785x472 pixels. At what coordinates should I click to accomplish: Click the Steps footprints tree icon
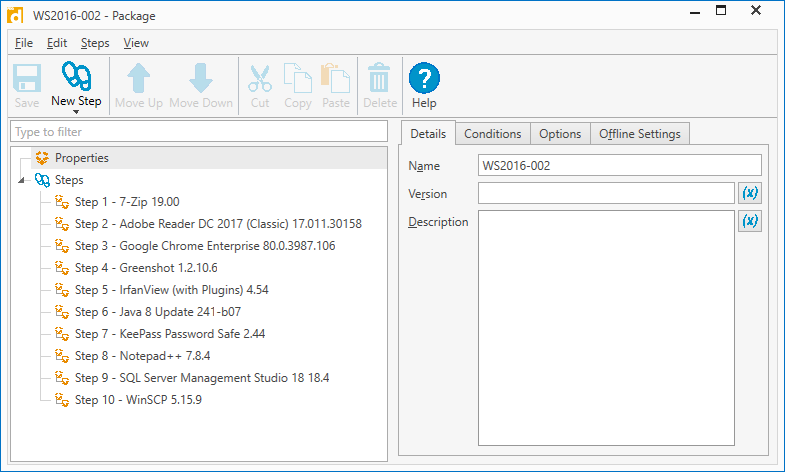click(43, 180)
